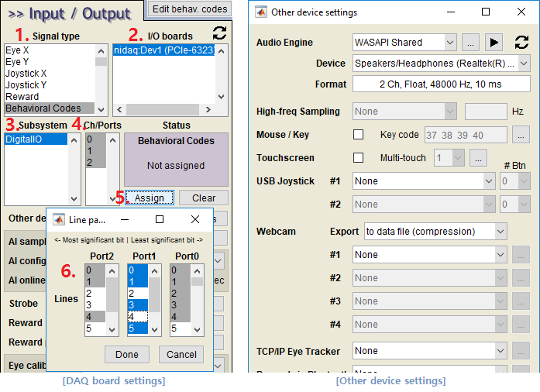Select line 2 in Port1 list
Screen dimensions: 540x392
pos(138,294)
